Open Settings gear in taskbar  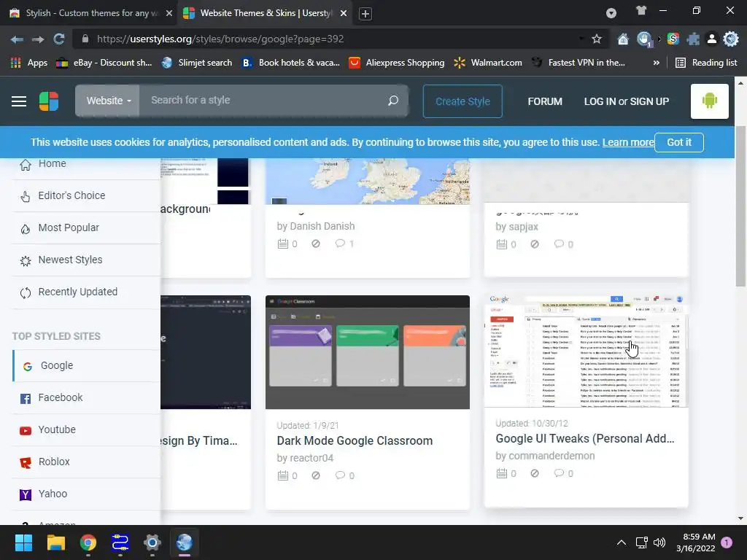tap(152, 542)
